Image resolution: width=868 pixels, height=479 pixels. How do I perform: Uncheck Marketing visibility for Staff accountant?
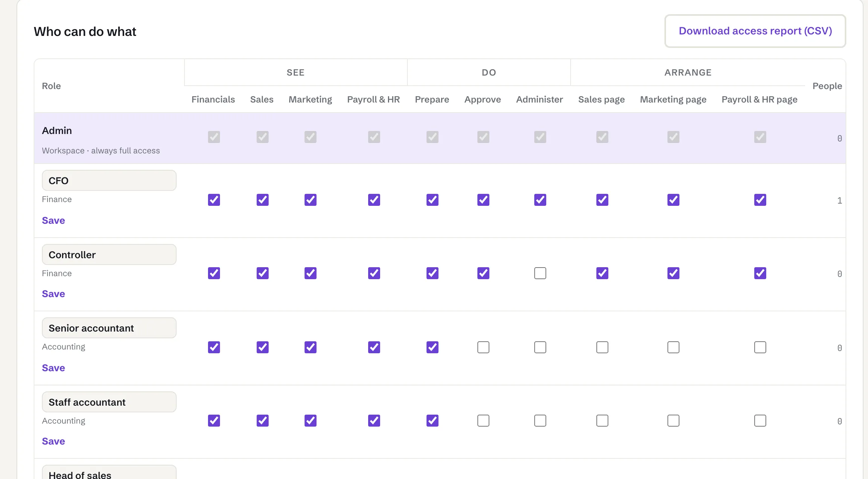(311, 421)
